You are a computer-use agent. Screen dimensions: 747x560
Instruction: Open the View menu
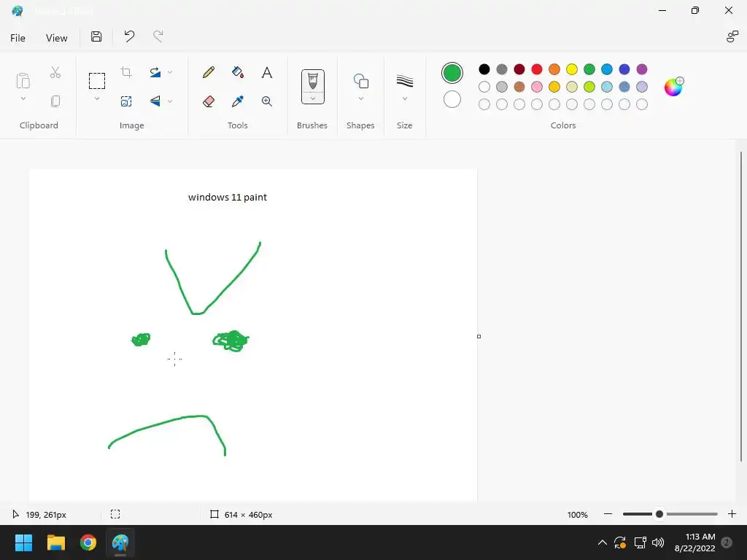57,38
